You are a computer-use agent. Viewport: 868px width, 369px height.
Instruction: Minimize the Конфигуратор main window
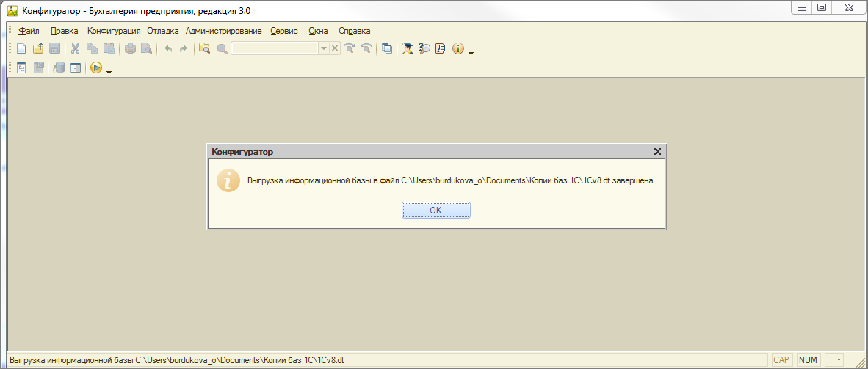point(801,8)
